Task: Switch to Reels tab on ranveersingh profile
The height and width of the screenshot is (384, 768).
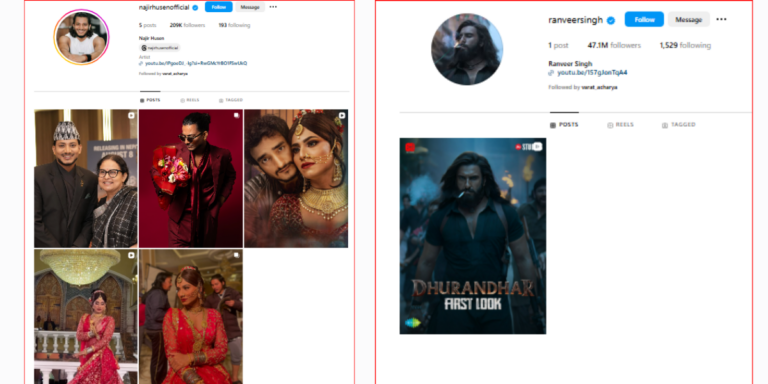Action: pyautogui.click(x=620, y=125)
